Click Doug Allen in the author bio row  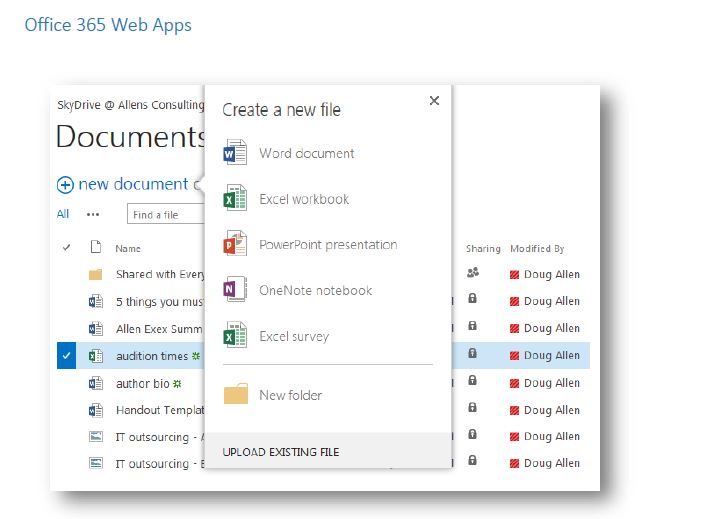coord(552,383)
